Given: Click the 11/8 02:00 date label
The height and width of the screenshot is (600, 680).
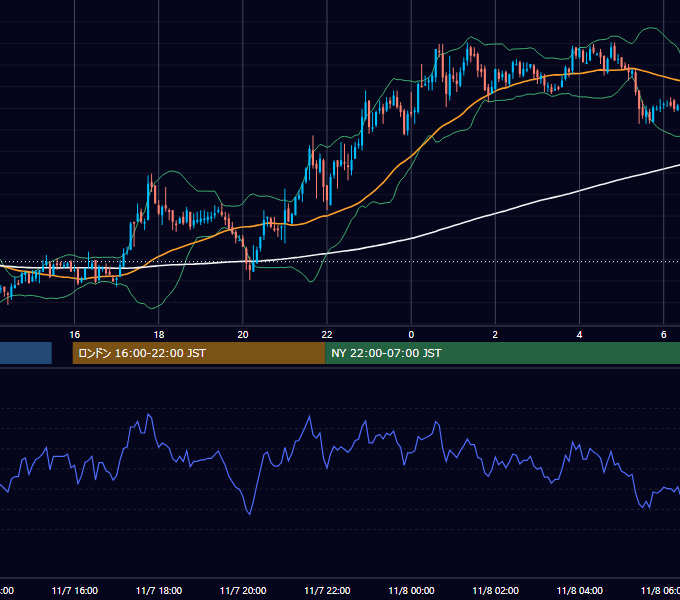Looking at the screenshot, I should (x=495, y=591).
